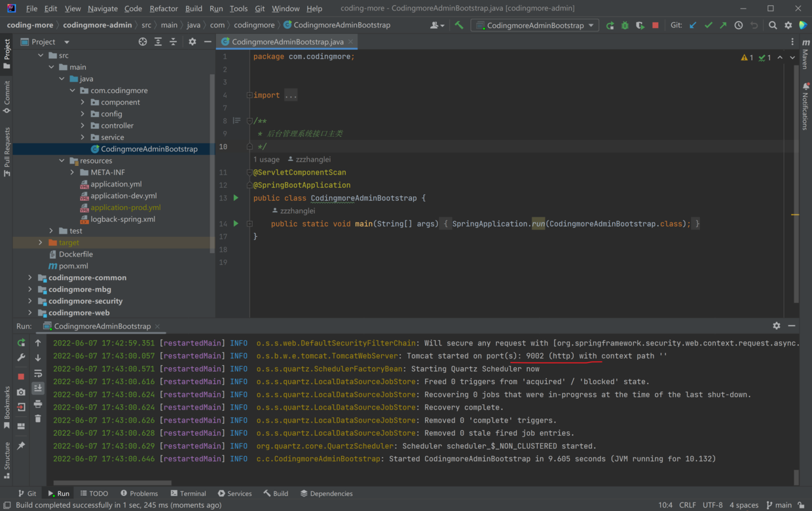Open Git history clock icon

(x=739, y=26)
